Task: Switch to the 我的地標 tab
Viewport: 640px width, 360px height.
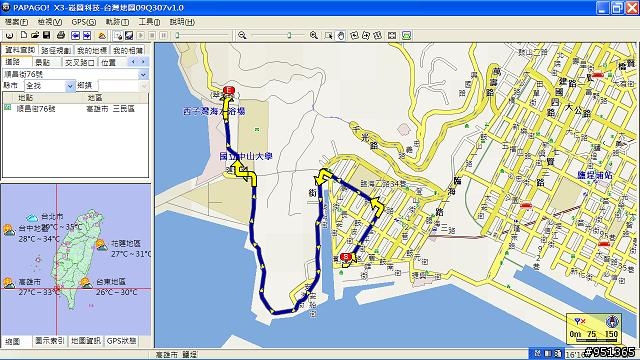Action: [x=92, y=51]
